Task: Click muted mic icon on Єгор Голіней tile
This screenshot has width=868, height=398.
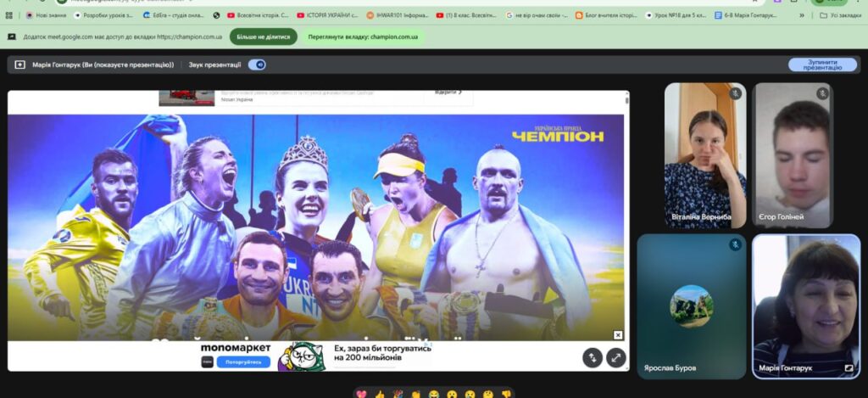Action: click(822, 93)
